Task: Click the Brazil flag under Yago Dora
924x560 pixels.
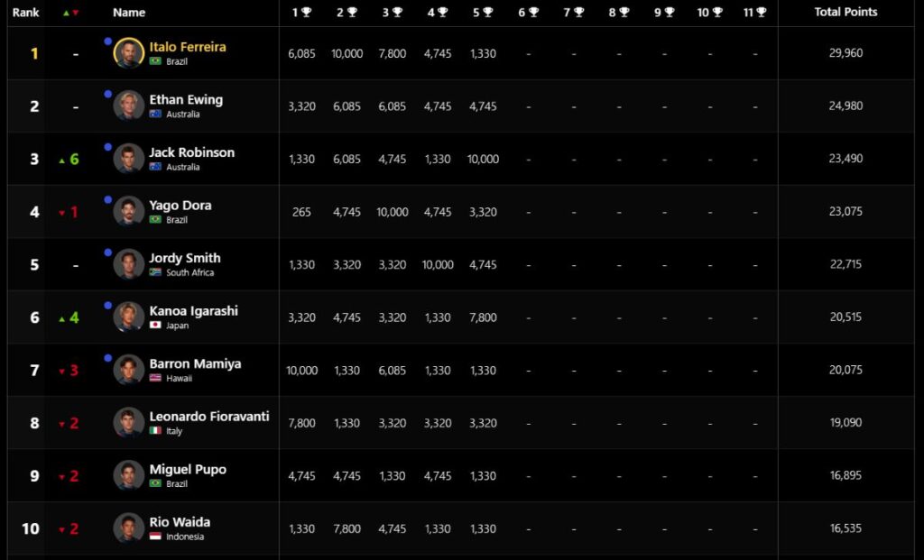Action: pos(155,220)
